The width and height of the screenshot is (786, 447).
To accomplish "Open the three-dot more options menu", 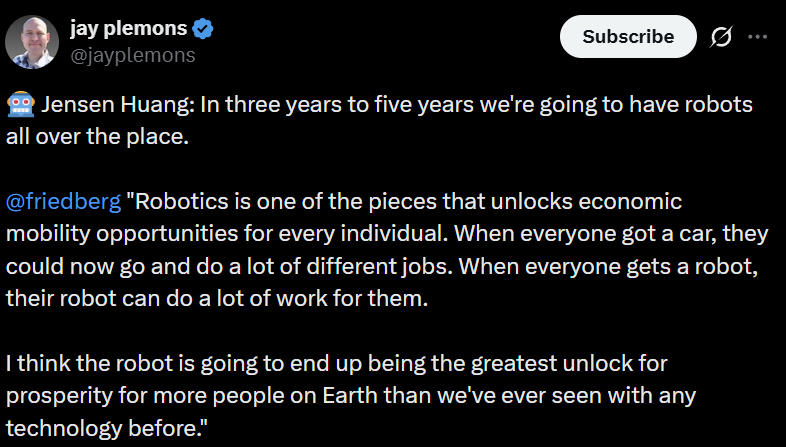I will tap(758, 37).
